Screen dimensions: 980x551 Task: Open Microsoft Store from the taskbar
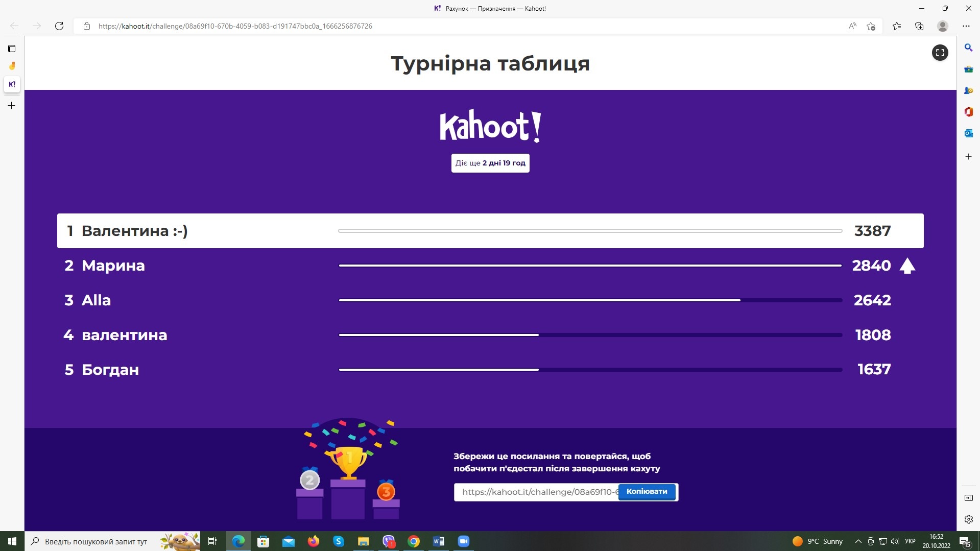coord(264,541)
